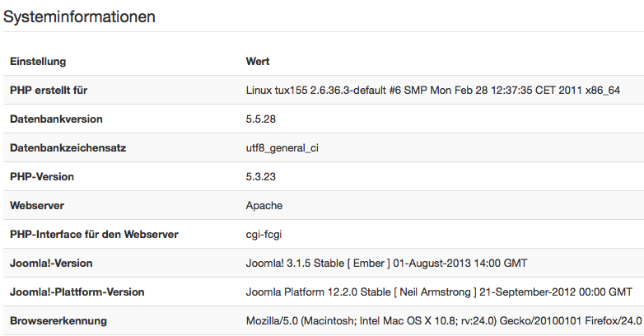Click the cgi-fcgi value
Image resolution: width=644 pixels, height=336 pixels.
(x=264, y=235)
